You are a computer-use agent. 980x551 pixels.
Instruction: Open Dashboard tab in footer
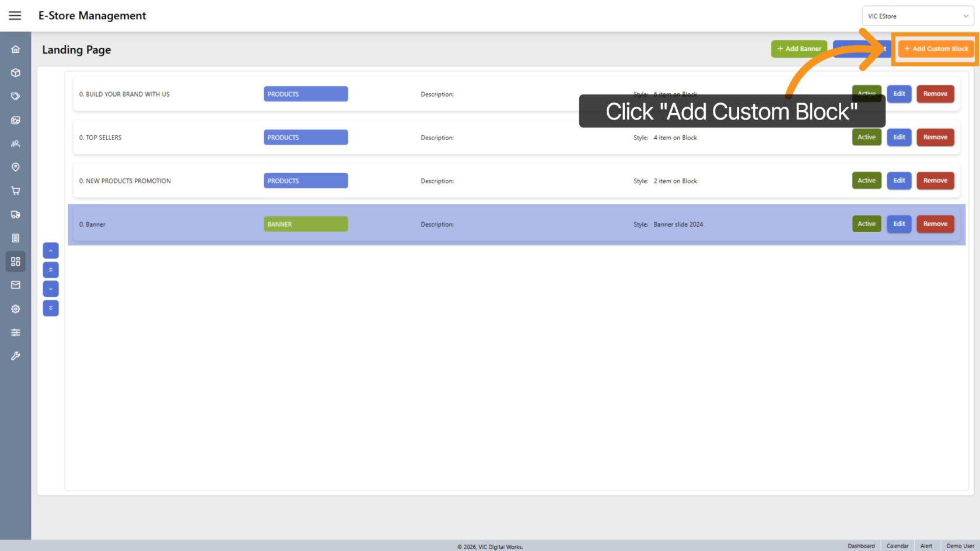tap(861, 546)
